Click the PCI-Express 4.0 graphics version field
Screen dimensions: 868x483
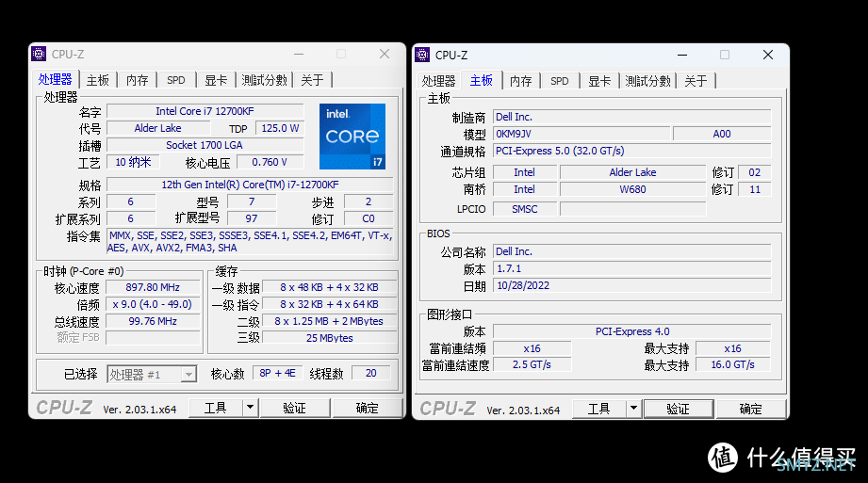click(x=632, y=332)
